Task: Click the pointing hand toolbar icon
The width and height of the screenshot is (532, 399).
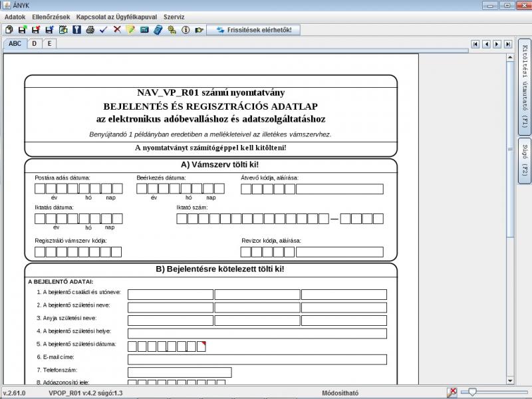Action: coord(199,30)
